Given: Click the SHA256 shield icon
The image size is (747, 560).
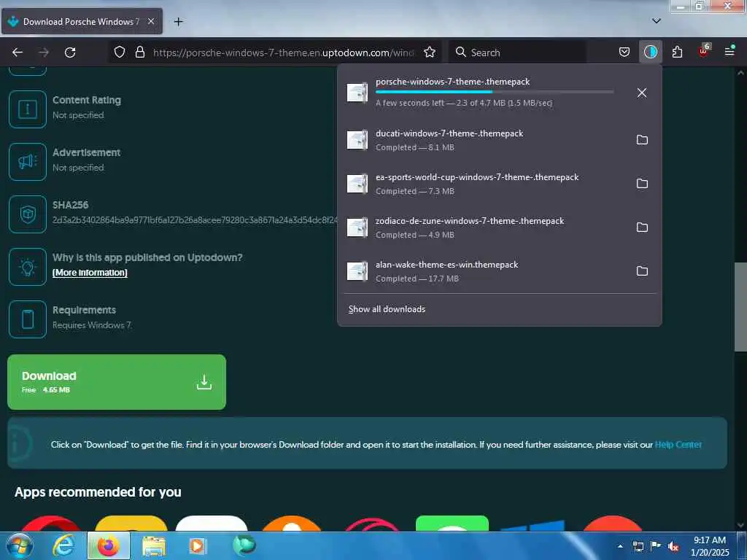Looking at the screenshot, I should (28, 214).
